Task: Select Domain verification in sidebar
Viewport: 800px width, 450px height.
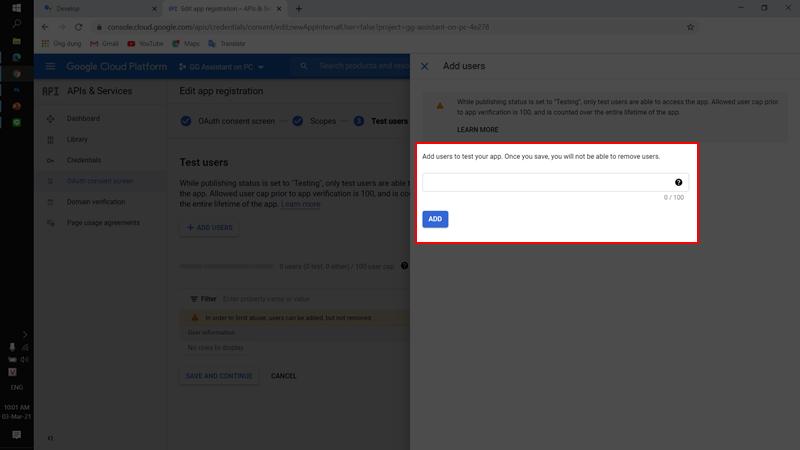Action: [x=96, y=202]
